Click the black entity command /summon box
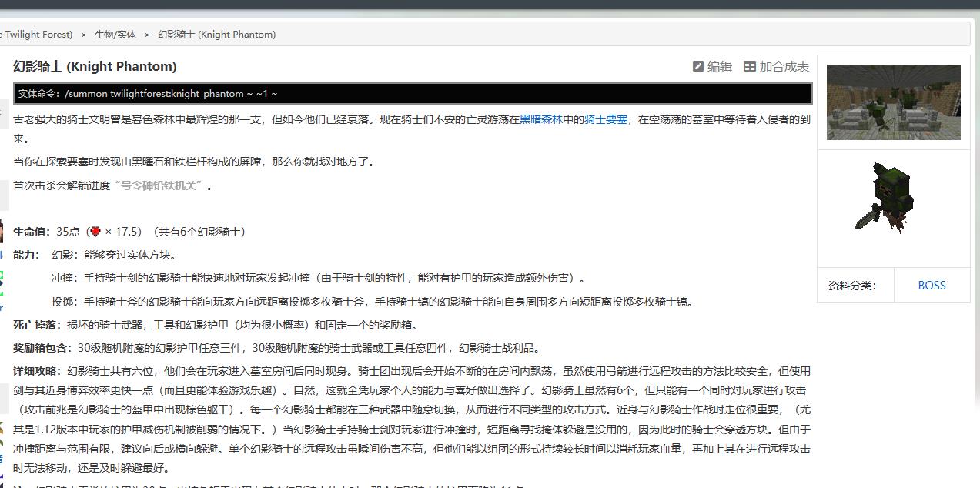 [413, 94]
